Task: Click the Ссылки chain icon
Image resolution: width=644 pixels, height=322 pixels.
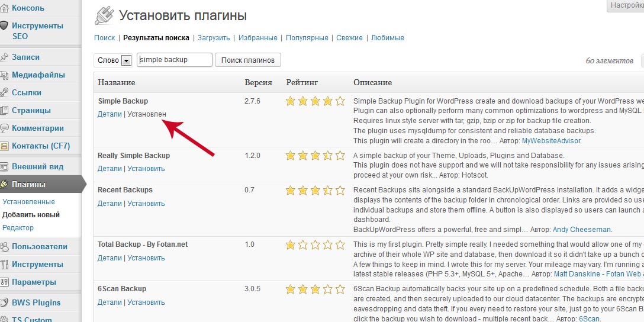Action: pyautogui.click(x=4, y=92)
